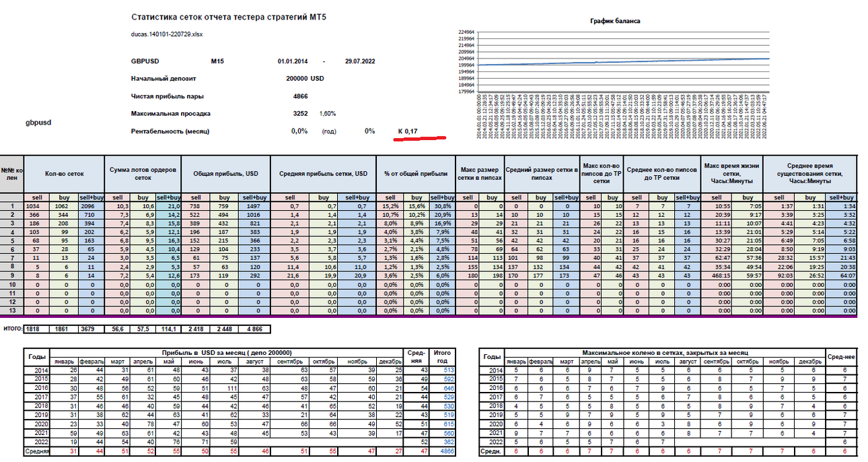Click the average time cell 64:07

tap(842, 275)
